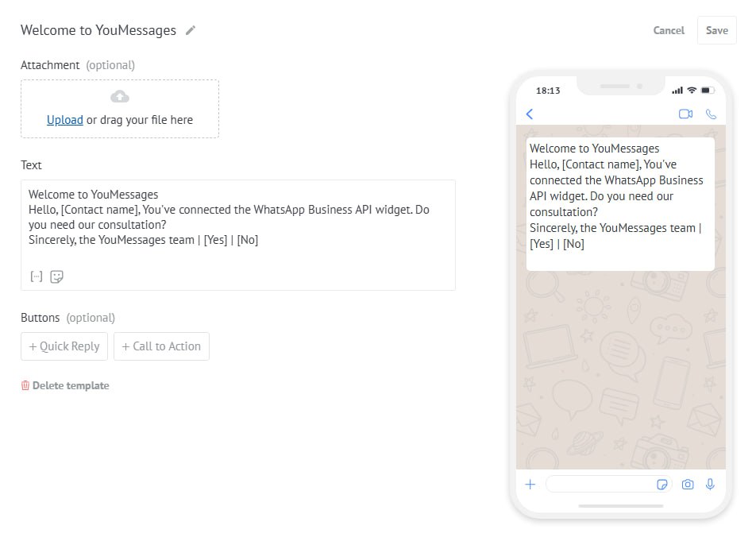
Task: Click the red trash icon
Action: click(25, 385)
